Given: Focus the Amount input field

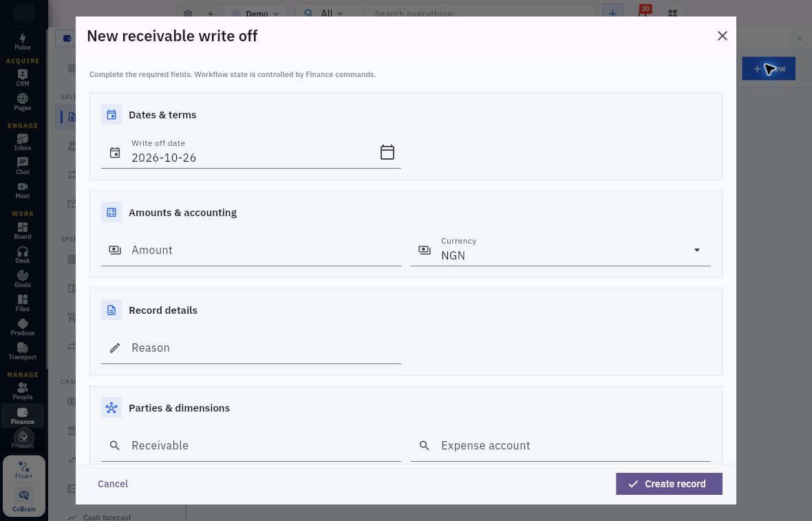Looking at the screenshot, I should click(x=251, y=250).
